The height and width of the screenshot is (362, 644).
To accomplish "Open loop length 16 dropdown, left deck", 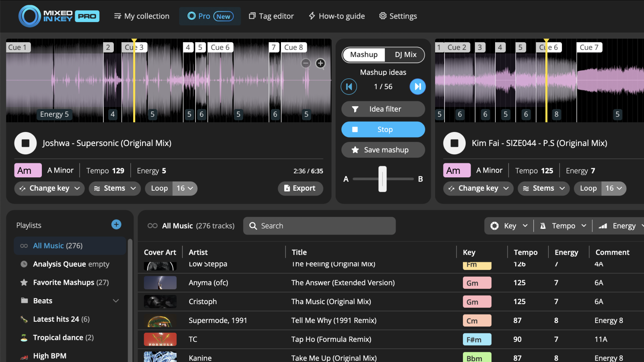I will tap(185, 188).
